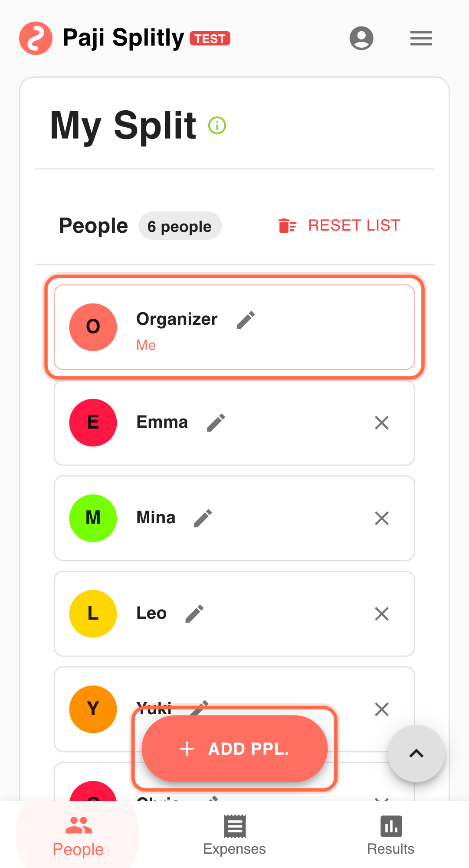Screen dimensions: 469x868
Task: Rename Mina using the edit pencil
Action: pos(203,518)
